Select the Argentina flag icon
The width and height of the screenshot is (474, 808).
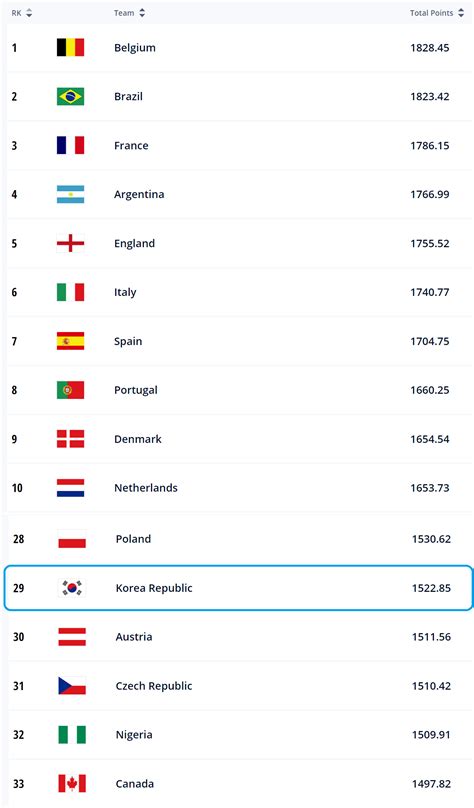(x=70, y=194)
